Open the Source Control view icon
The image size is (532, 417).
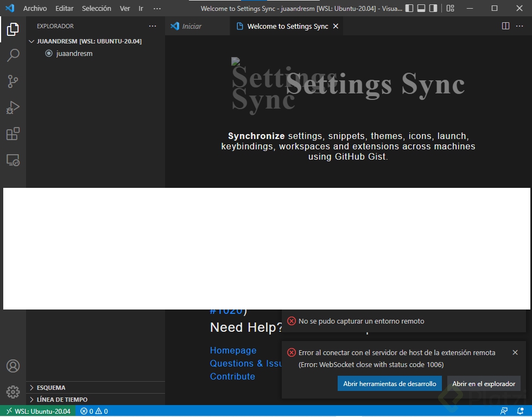[x=13, y=81]
